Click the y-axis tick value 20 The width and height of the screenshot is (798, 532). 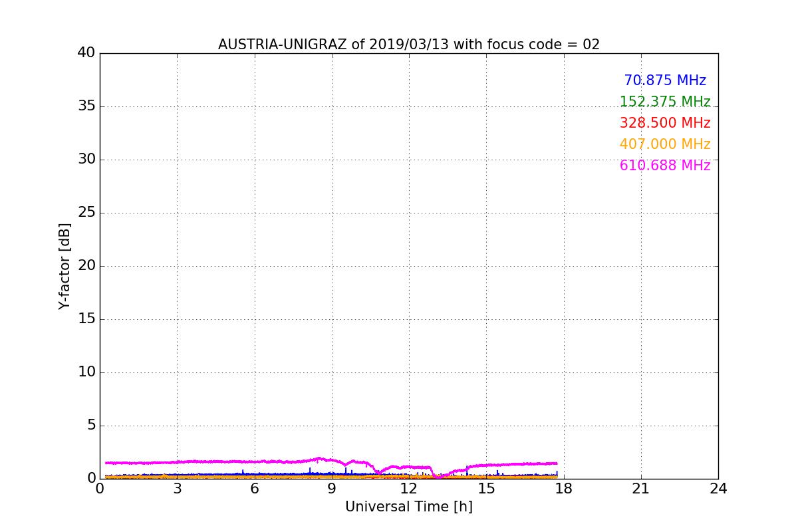86,265
